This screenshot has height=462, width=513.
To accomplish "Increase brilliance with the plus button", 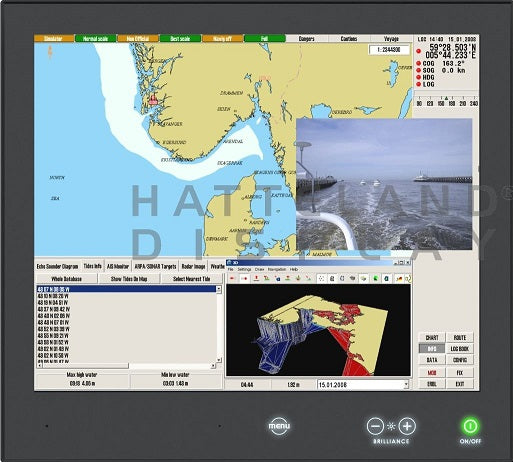I will point(407,426).
